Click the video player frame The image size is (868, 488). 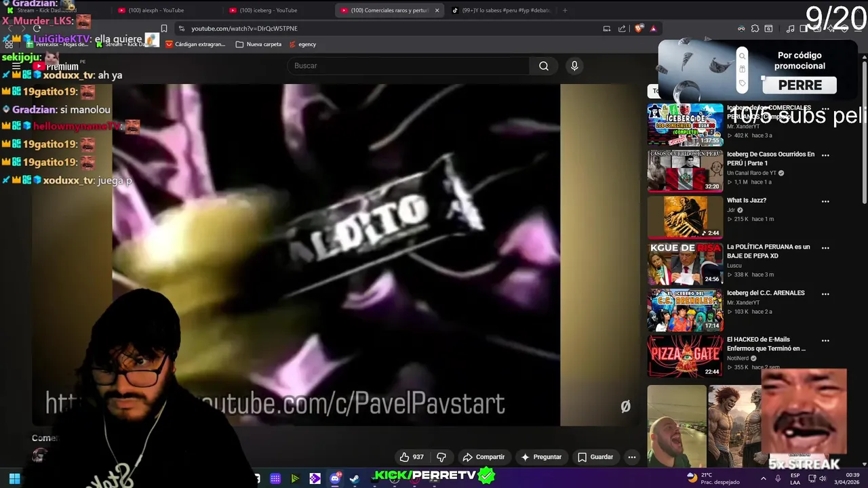click(x=336, y=255)
